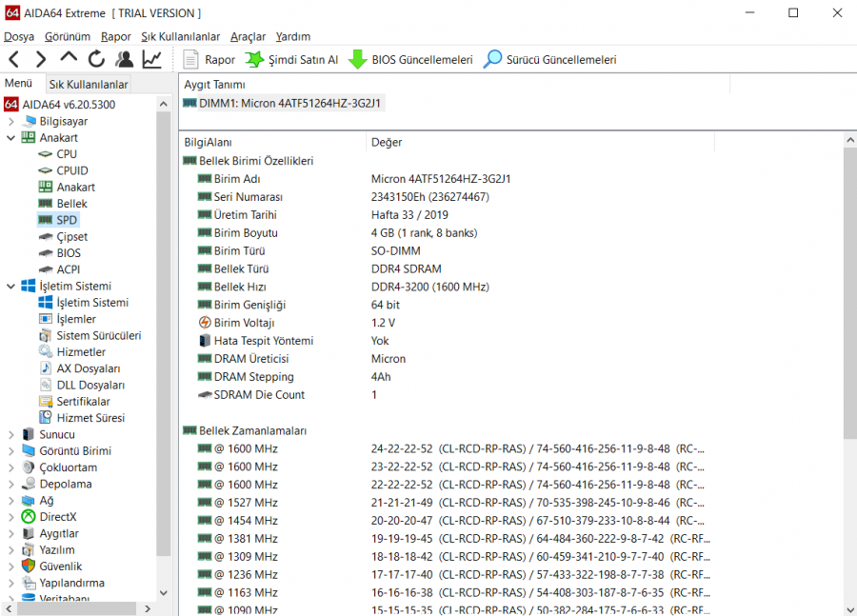The image size is (857, 616).
Task: Expand the Çokluortam tree node
Action: [x=10, y=467]
